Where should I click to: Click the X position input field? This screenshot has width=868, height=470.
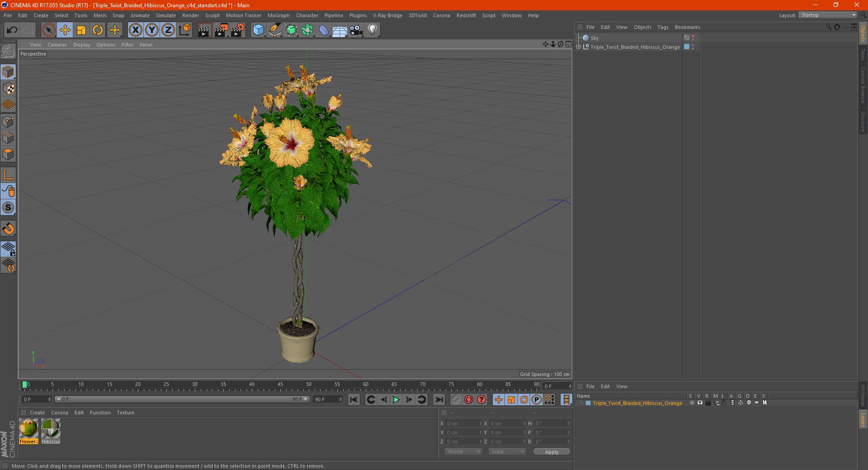click(x=464, y=423)
